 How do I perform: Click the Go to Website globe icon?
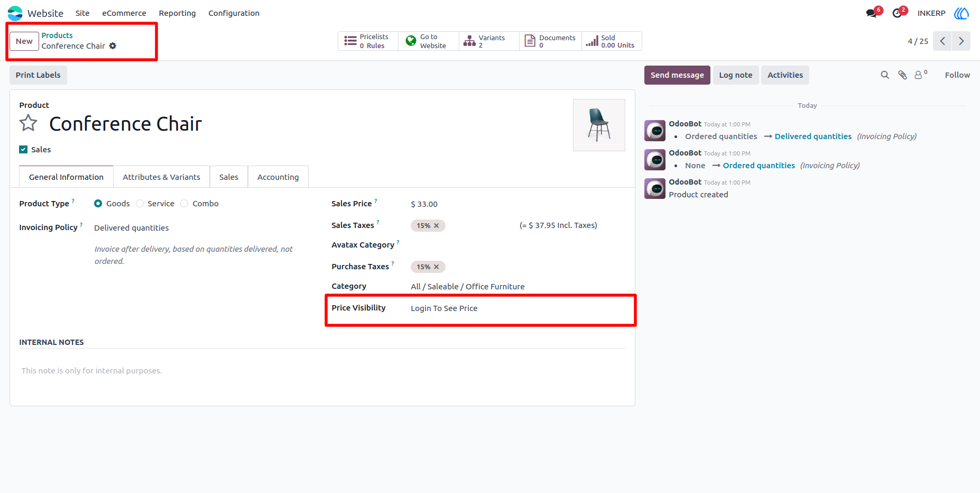coord(411,41)
